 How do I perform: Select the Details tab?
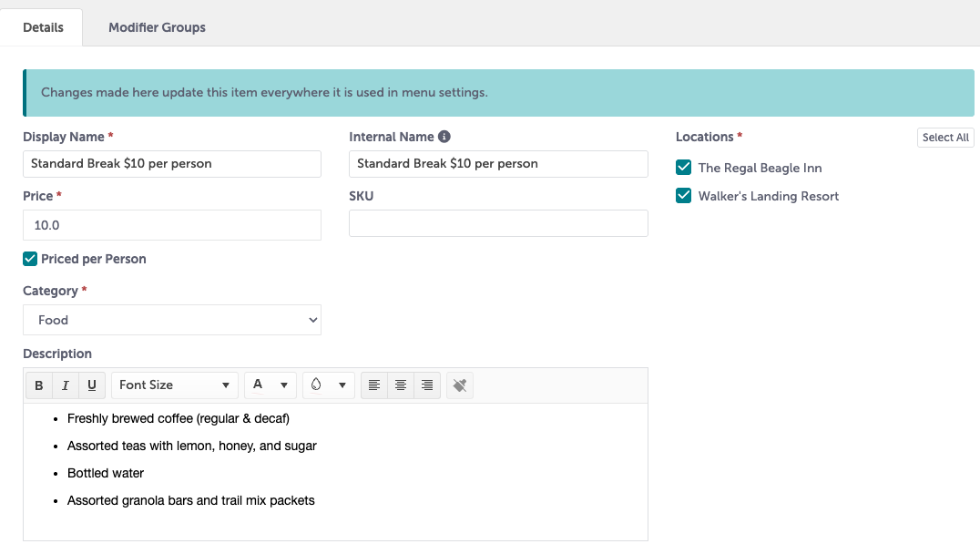pos(43,27)
